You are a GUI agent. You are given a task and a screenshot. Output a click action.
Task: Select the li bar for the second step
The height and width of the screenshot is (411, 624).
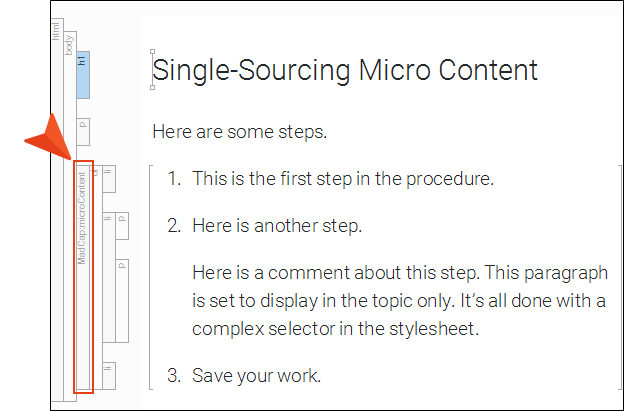(109, 277)
